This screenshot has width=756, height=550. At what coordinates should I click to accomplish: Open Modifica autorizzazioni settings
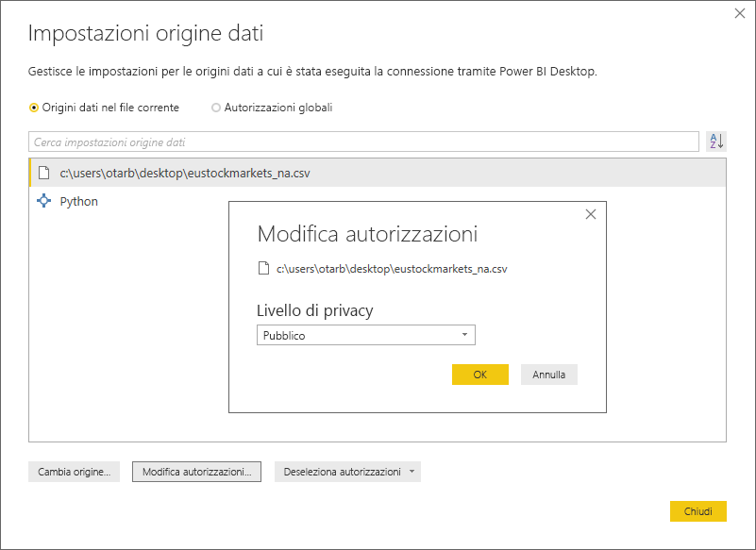(x=195, y=471)
